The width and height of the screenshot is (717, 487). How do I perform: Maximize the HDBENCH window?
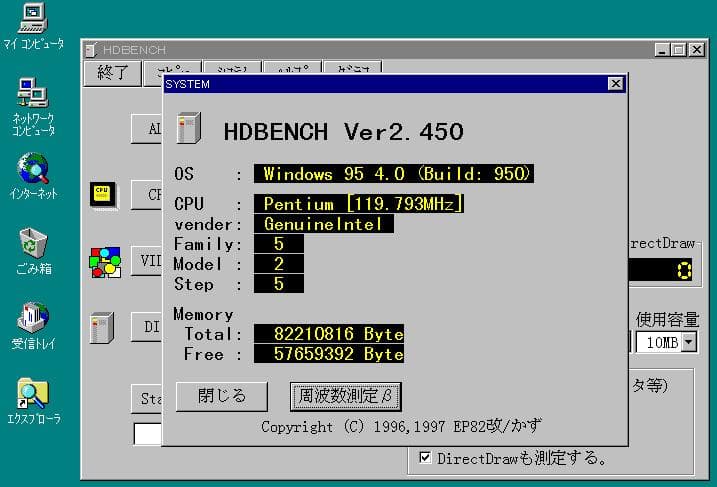680,50
